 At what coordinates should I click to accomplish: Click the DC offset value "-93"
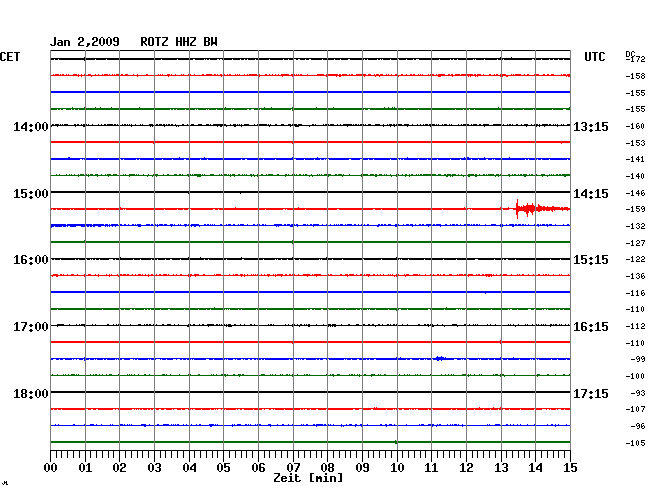click(x=638, y=393)
